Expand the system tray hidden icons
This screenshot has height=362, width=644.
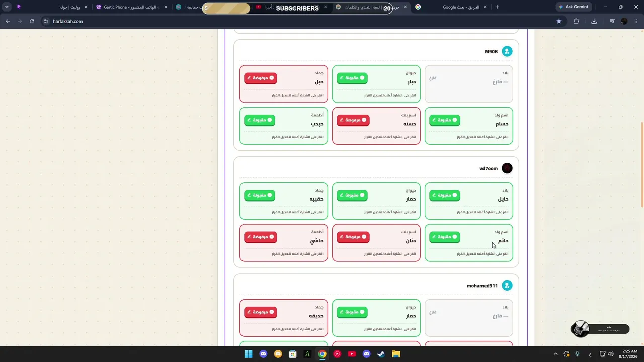click(555, 354)
